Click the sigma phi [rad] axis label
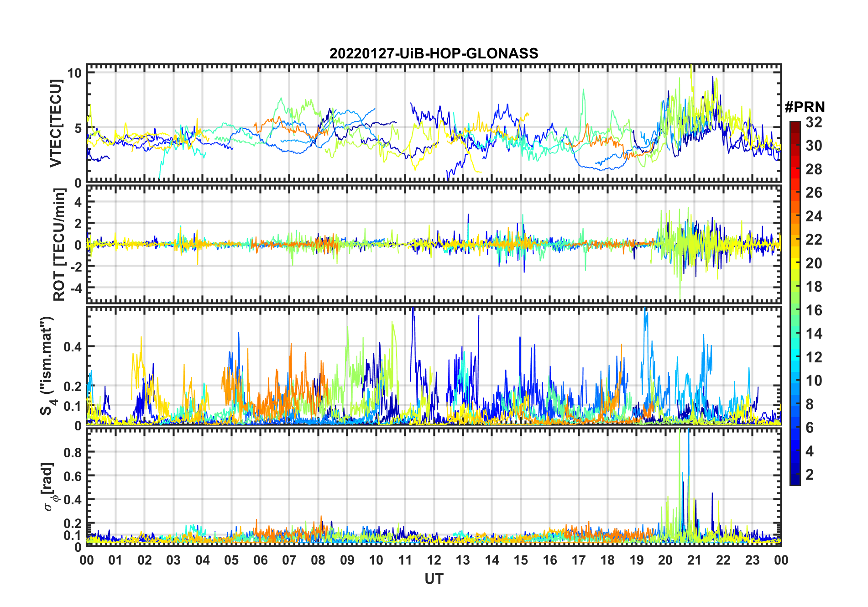868x607 pixels. [49, 487]
